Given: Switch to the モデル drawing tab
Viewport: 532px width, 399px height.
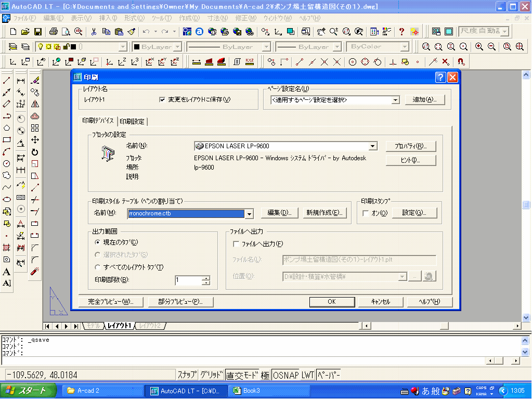Looking at the screenshot, I should 93,326.
